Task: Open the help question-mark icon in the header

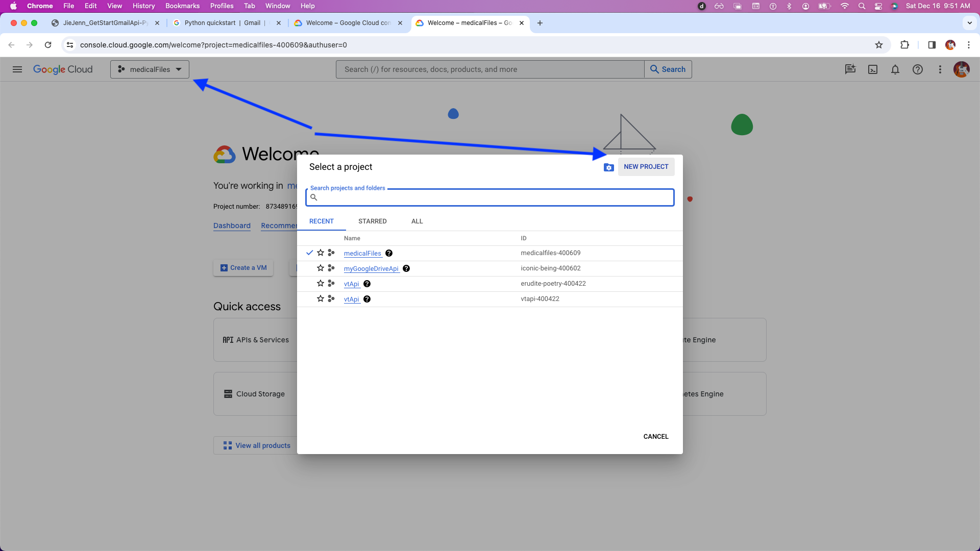Action: 918,69
